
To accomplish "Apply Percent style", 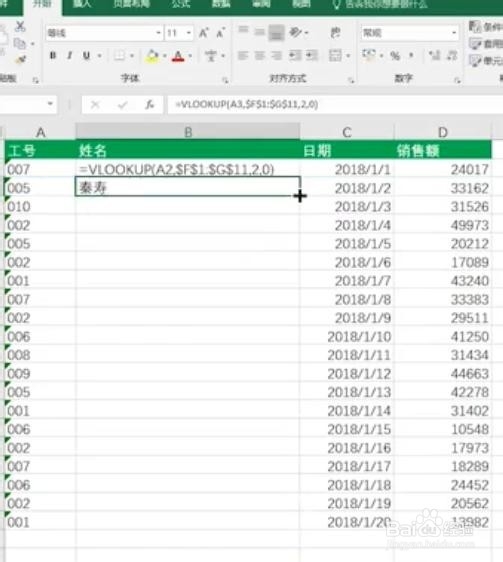I will pos(395,56).
